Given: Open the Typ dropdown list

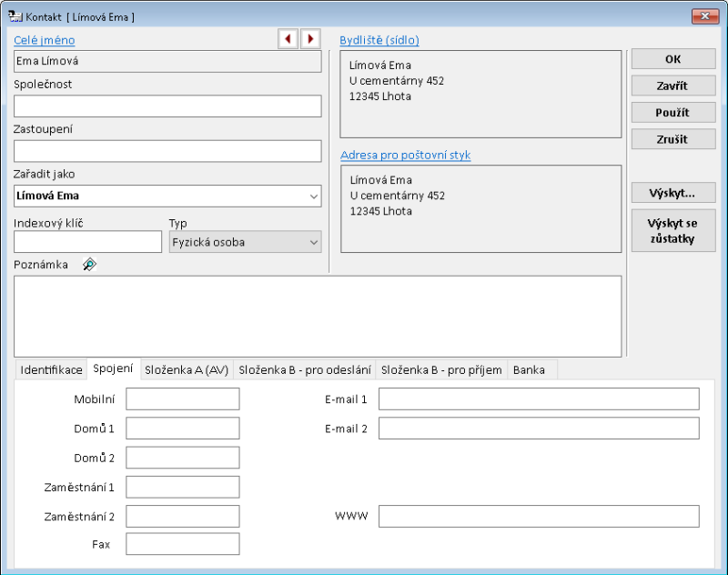Looking at the screenshot, I should [313, 242].
